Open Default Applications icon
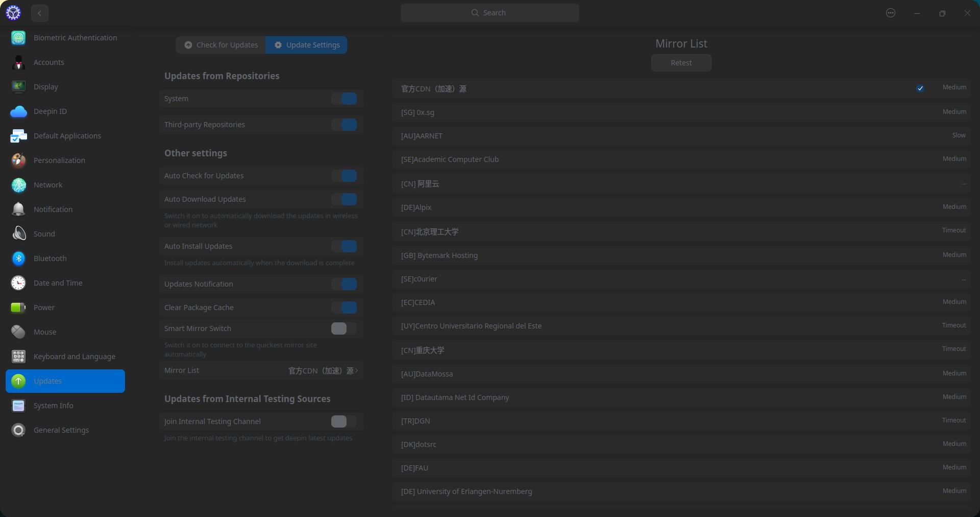 point(18,136)
